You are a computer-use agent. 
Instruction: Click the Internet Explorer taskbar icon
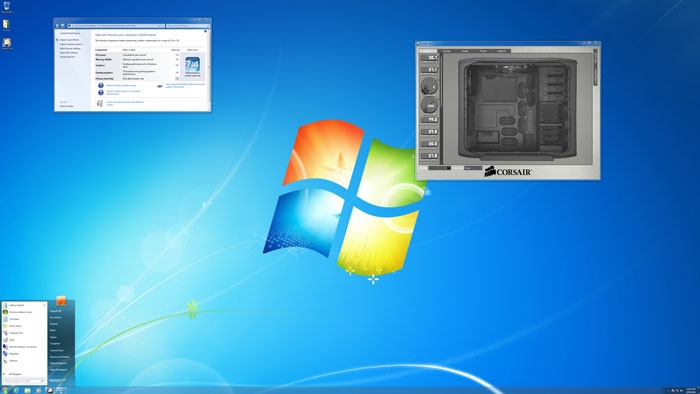pyautogui.click(x=16, y=390)
